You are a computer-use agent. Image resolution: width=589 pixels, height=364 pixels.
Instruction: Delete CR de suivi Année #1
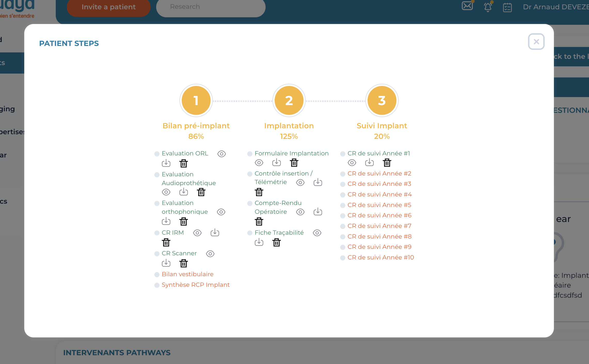(x=387, y=163)
